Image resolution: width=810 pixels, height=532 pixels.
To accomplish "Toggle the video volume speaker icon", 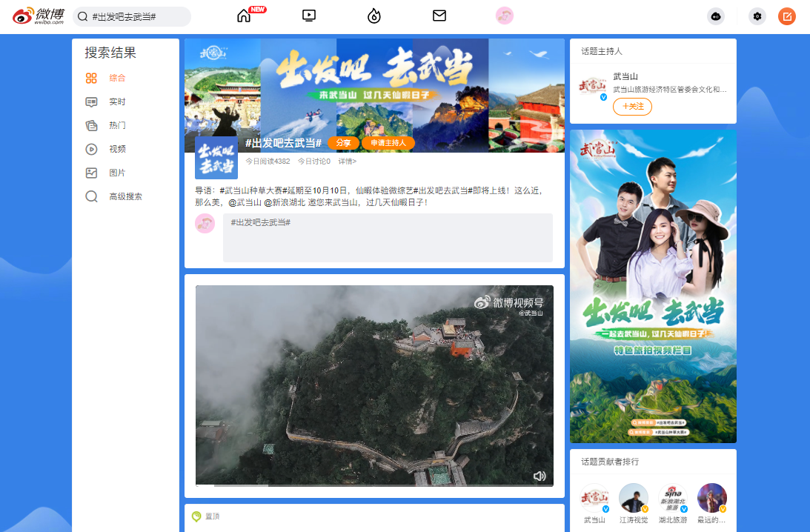I will [x=540, y=476].
